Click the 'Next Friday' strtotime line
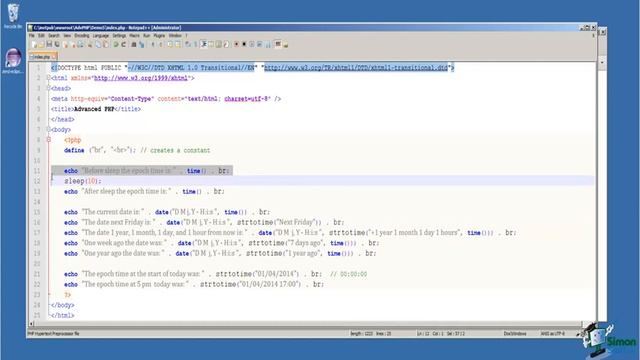The height and width of the screenshot is (360, 640). pyautogui.click(x=204, y=222)
